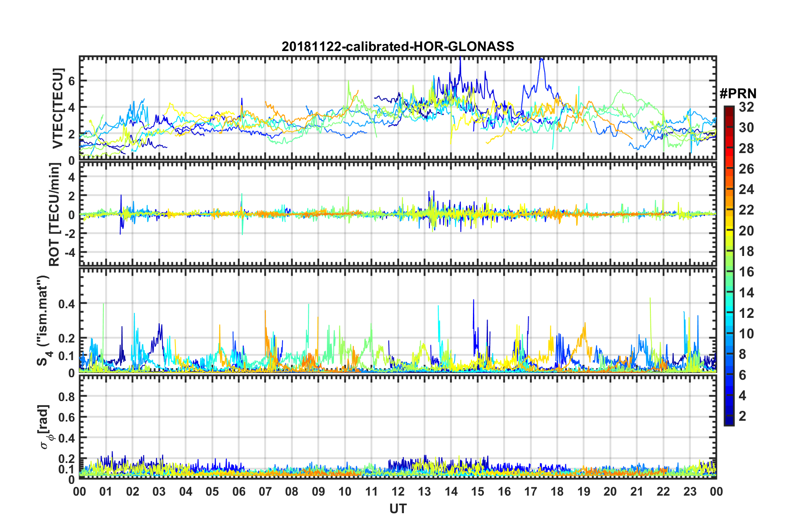Click the "UT" x-axis label

[398, 509]
